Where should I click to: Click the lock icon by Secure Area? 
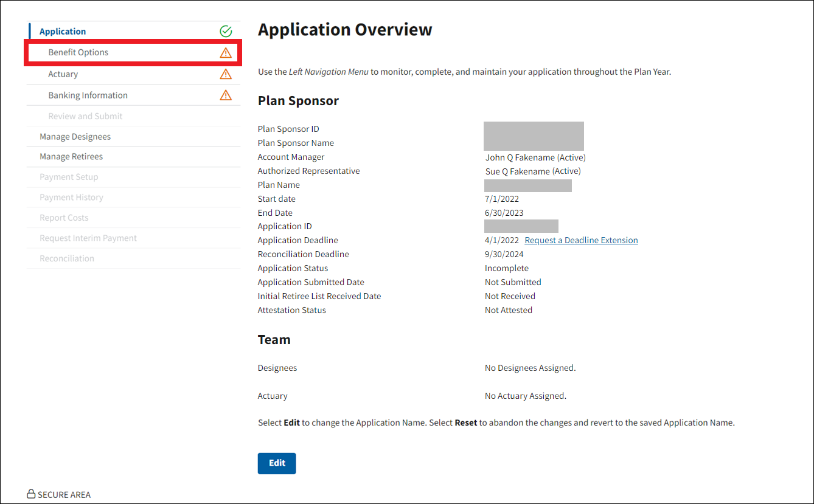[x=31, y=494]
